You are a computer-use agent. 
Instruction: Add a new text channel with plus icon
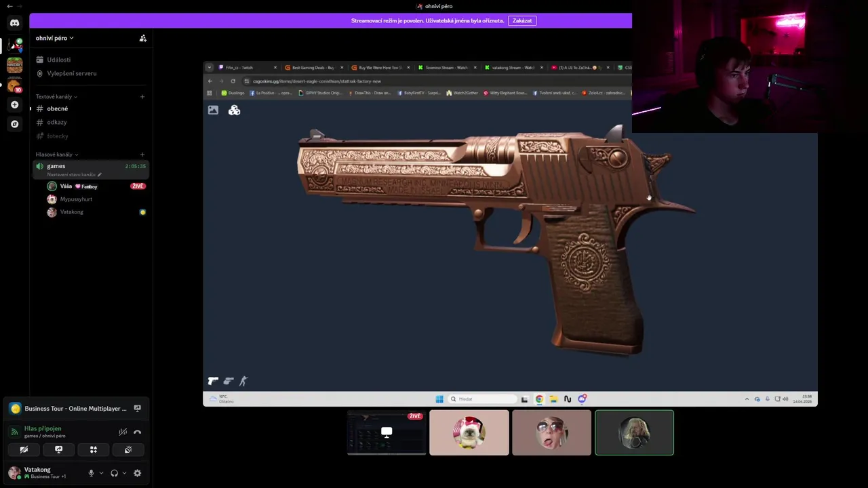pyautogui.click(x=142, y=97)
